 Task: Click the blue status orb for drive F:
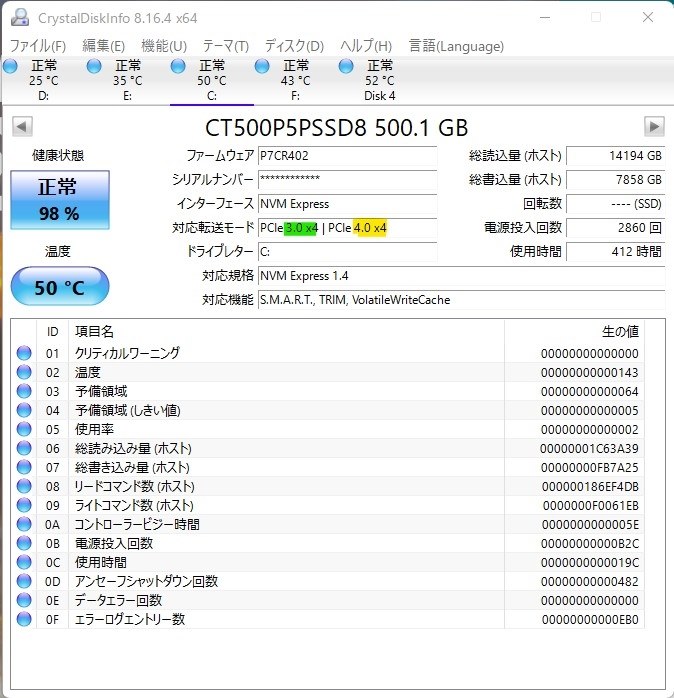[262, 66]
